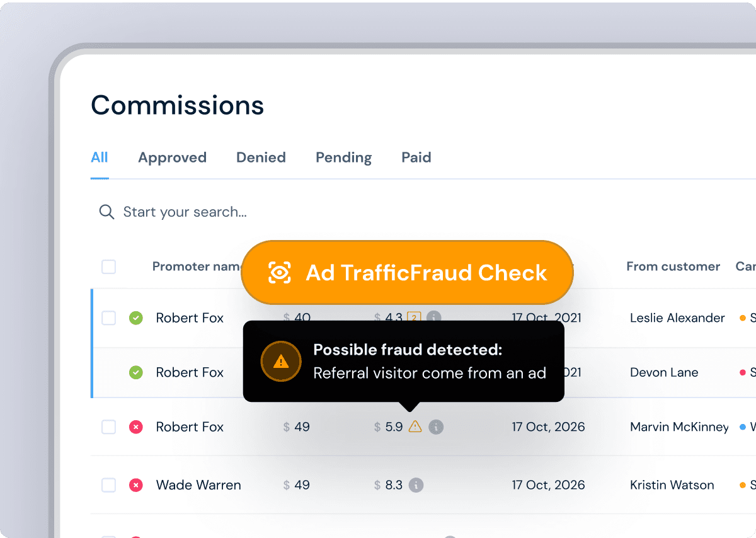Click the $ 40 amount cell

(x=297, y=318)
